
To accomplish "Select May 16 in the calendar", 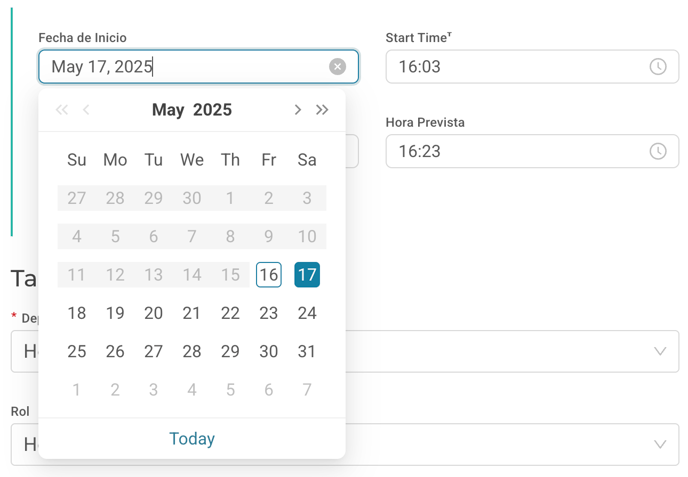I will point(269,275).
